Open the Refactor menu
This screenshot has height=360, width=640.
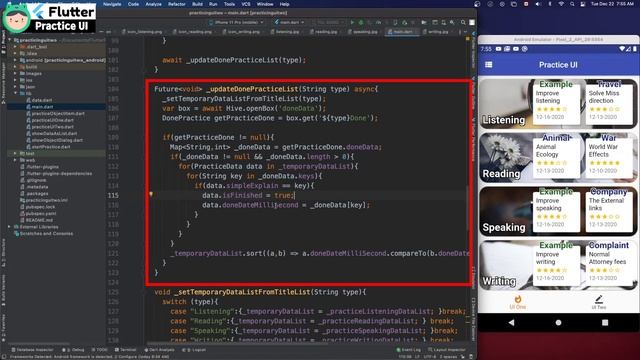[177, 4]
